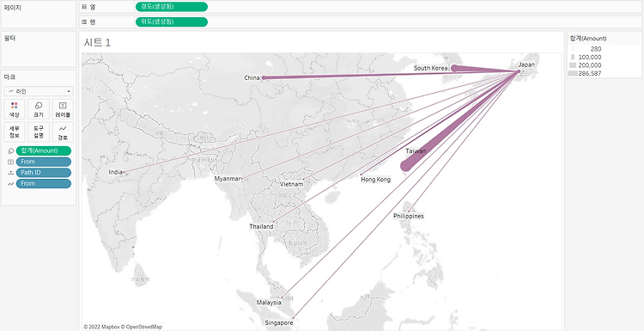This screenshot has width=644, height=331.
Task: Select the 위도(생성됨) pill on rows shelf
Action: pos(172,21)
